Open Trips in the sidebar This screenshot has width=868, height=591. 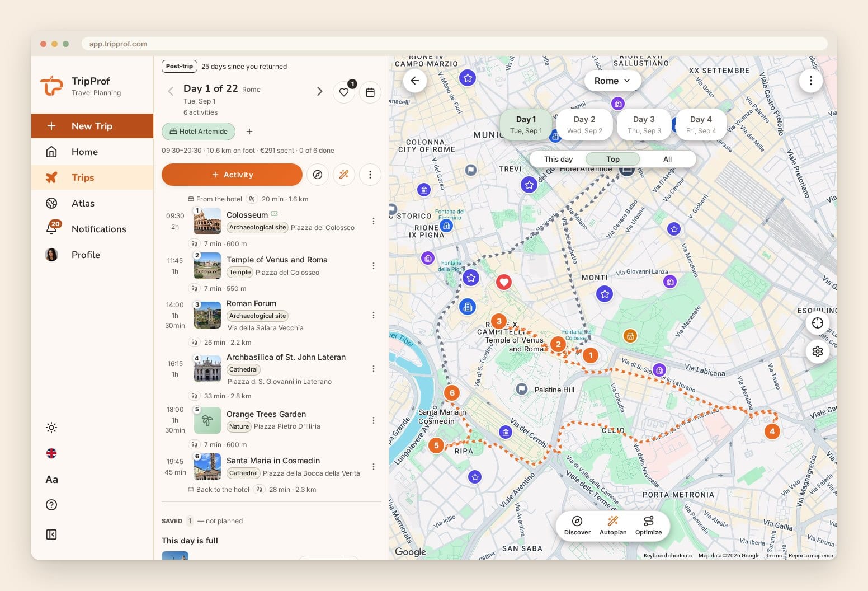[x=92, y=177]
